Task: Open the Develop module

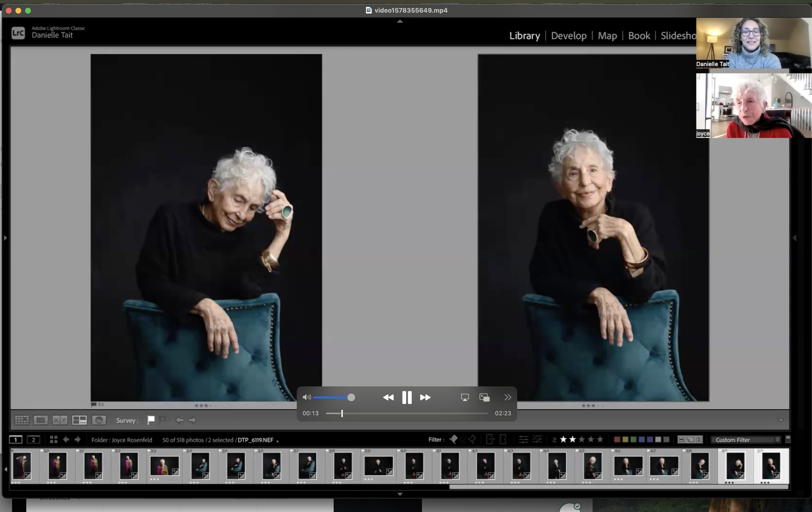Action: (568, 35)
